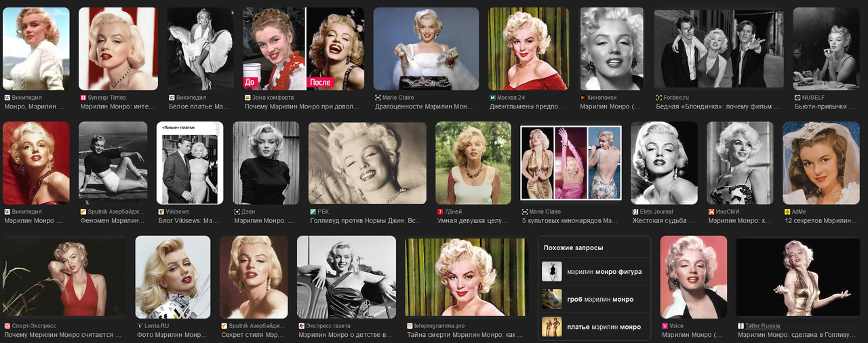
Task: Open the Кинопоиск source link
Action: 602,98
